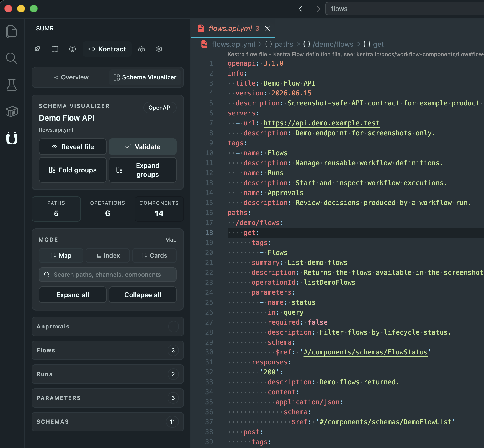This screenshot has width=484, height=448.
Task: Focus the Search paths, channels, components field
Action: [108, 275]
